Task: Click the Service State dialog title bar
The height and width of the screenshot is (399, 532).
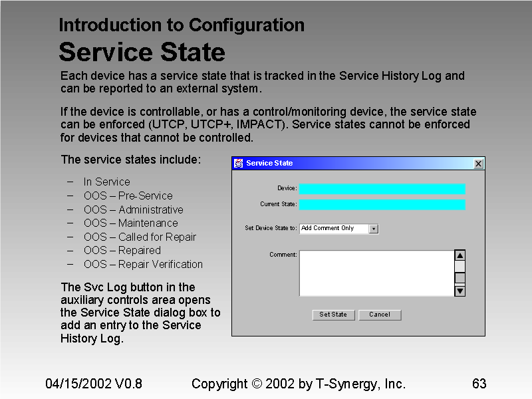Action: [x=359, y=164]
